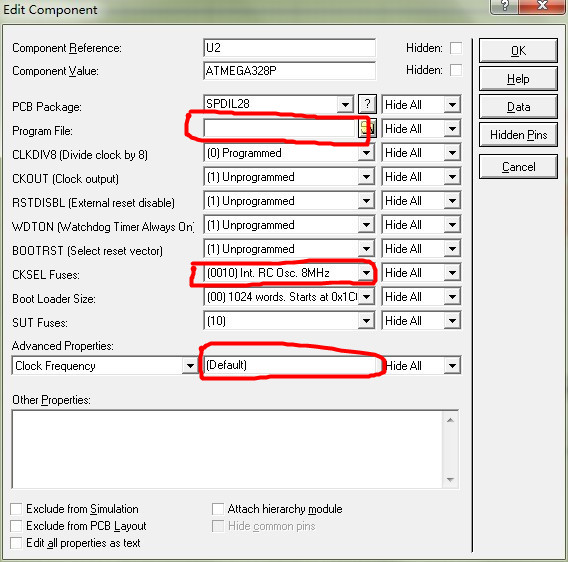Expand CLKDIV8 Programmed dropdown
The width and height of the screenshot is (568, 562).
pyautogui.click(x=366, y=153)
